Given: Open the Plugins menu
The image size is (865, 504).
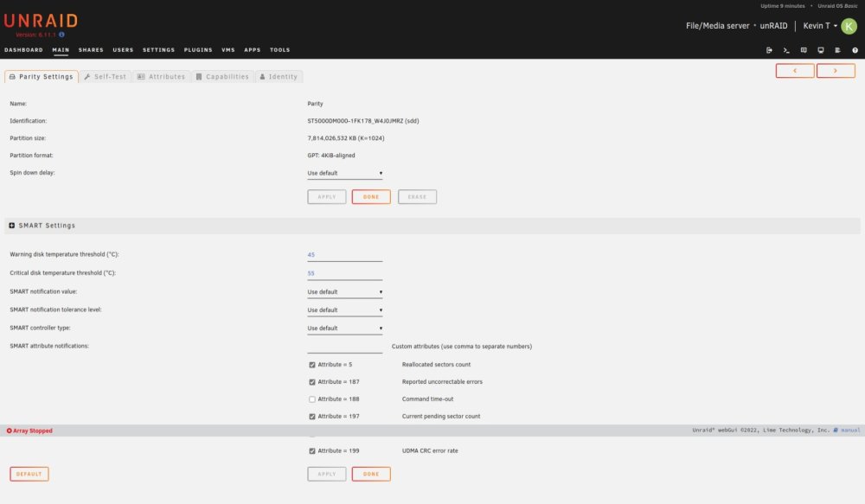Looking at the screenshot, I should click(198, 50).
